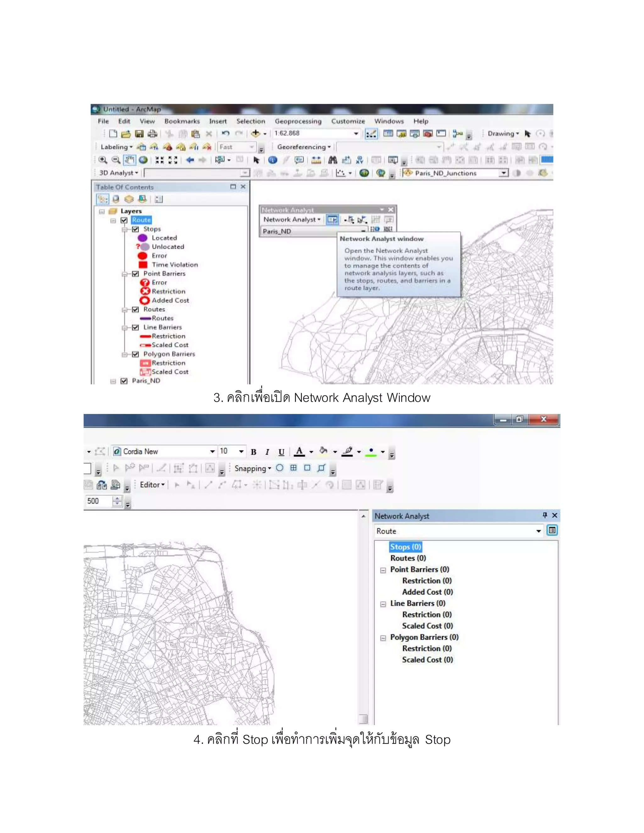This screenshot has width=644, height=833.
Task: Open the Network Analyst toolbar menu button
Action: [292, 220]
